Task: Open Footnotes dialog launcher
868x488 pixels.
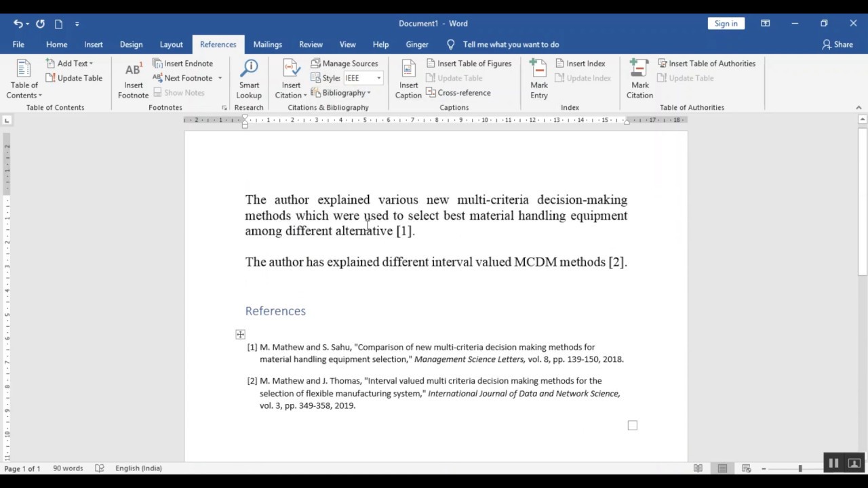Action: tap(224, 108)
